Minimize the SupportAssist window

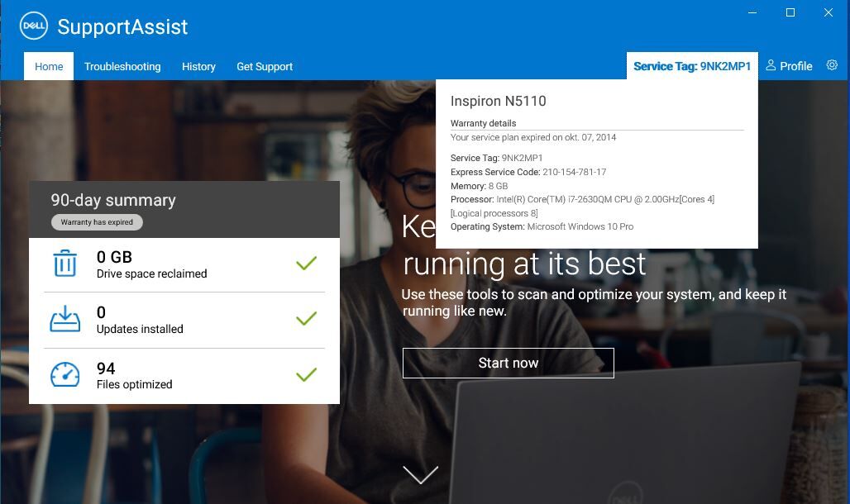752,12
